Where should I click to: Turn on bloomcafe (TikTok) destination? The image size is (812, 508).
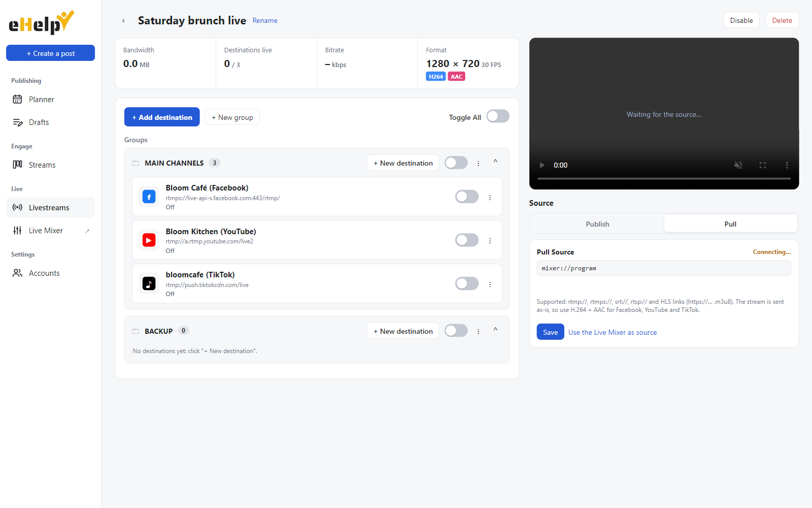[x=467, y=283]
